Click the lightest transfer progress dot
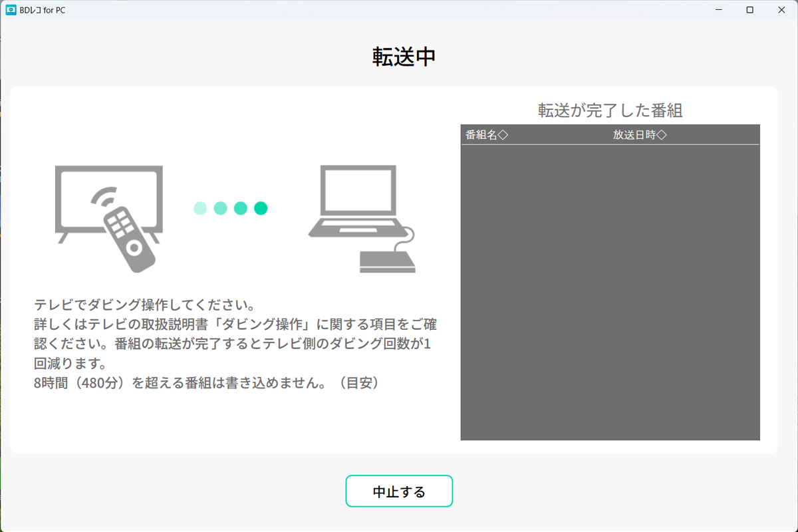 click(x=200, y=208)
